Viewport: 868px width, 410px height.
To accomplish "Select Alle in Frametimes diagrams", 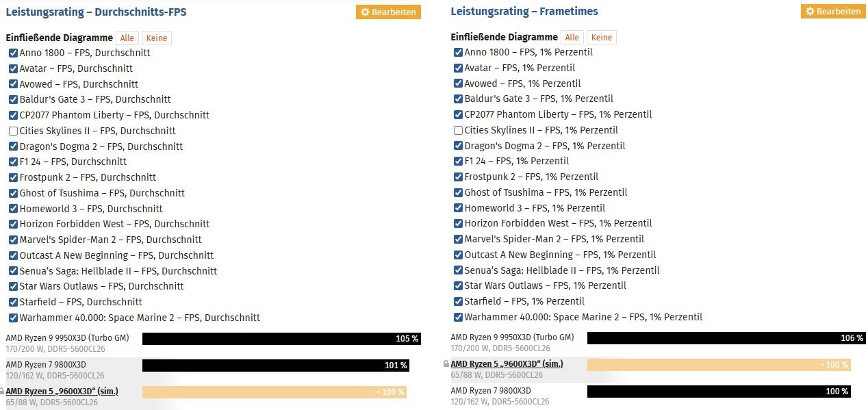I will 572,38.
